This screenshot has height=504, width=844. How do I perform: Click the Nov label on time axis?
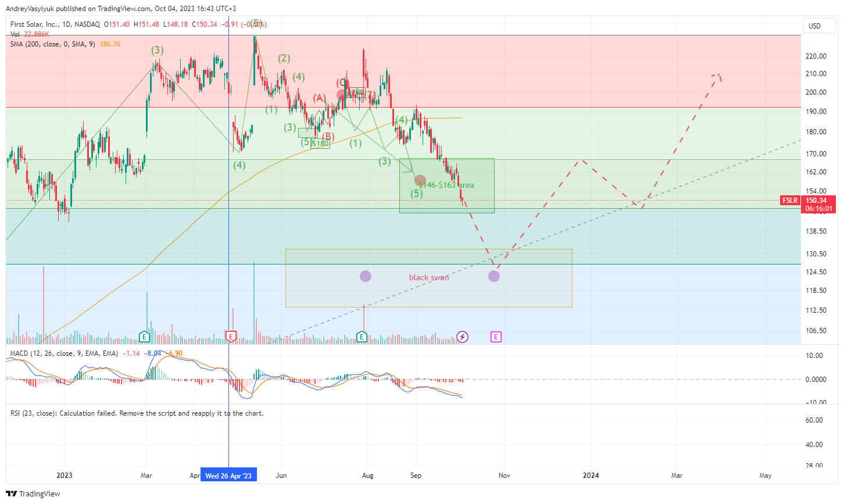[x=504, y=476]
